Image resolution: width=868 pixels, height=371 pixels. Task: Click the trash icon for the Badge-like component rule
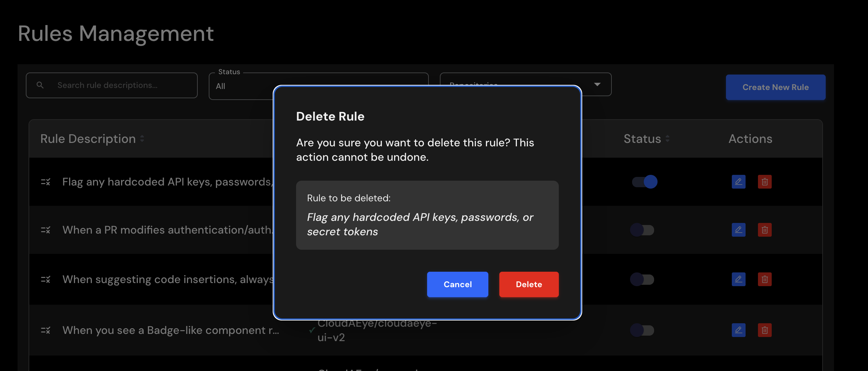(x=764, y=330)
